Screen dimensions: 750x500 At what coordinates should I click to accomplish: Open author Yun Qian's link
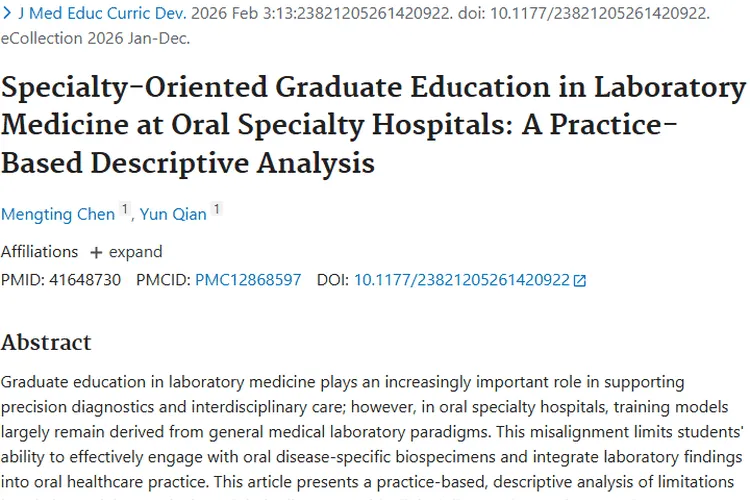coord(174,214)
